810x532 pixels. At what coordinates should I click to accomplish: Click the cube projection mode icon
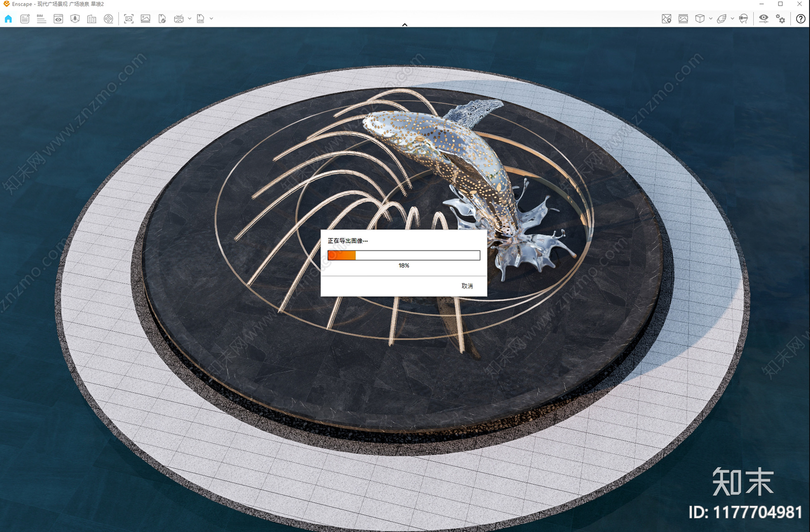point(700,19)
